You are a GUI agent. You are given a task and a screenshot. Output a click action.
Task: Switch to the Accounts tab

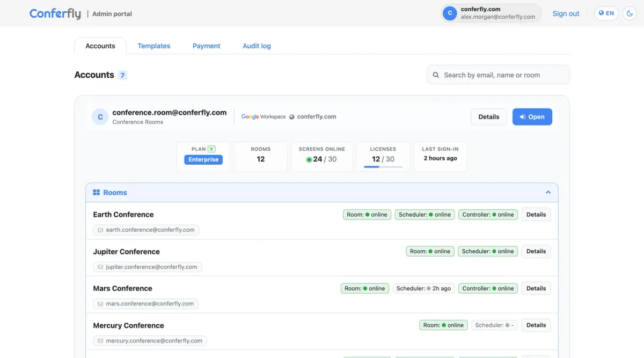100,46
